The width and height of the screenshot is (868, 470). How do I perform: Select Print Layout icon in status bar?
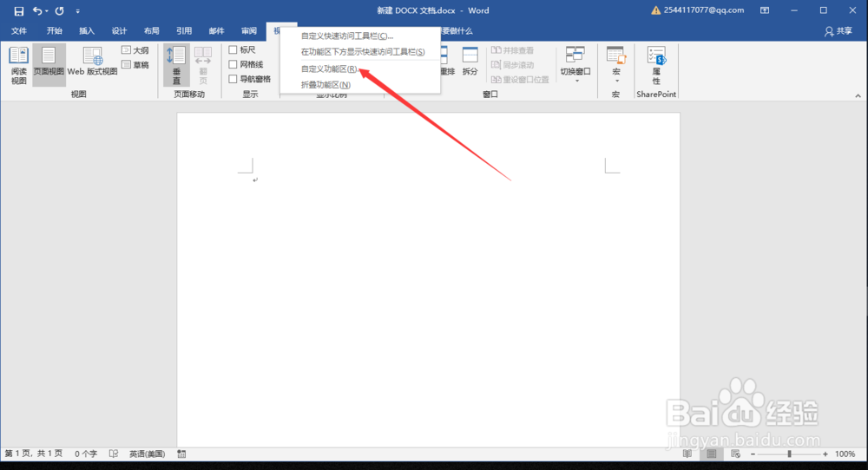coord(712,454)
